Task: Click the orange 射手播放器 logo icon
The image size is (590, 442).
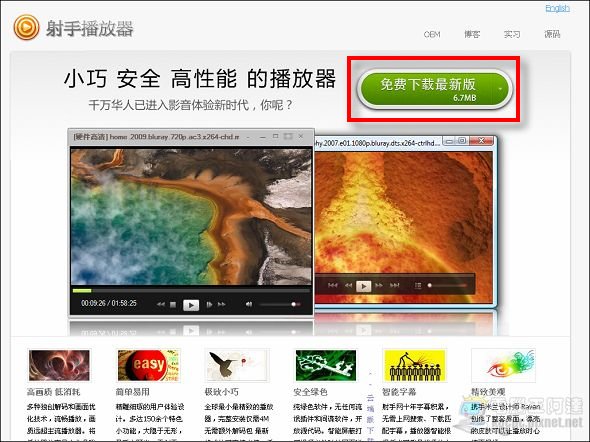Action: pos(26,27)
